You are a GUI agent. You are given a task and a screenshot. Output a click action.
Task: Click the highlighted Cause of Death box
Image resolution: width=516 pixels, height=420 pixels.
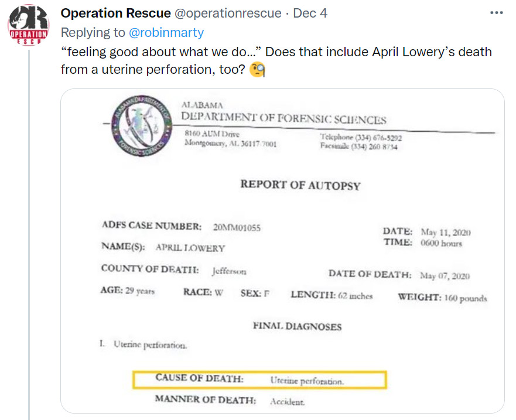pos(259,380)
